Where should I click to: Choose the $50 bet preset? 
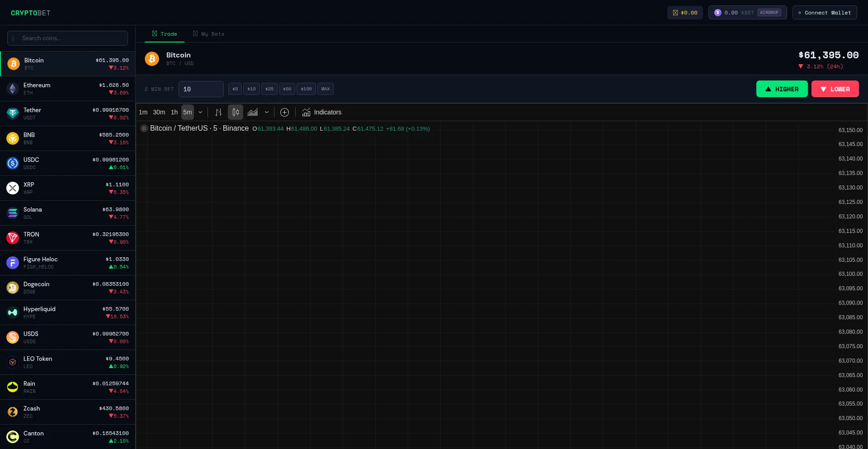point(287,89)
